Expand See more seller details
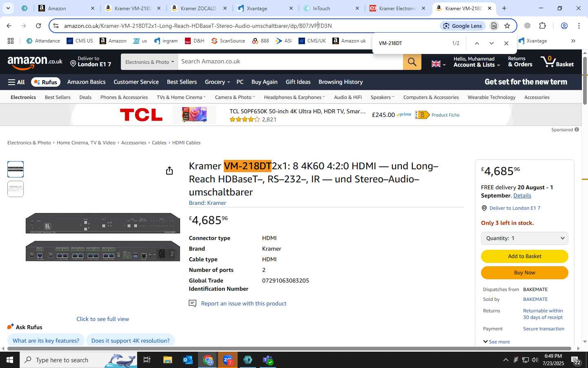The height and width of the screenshot is (368, 588). click(496, 342)
